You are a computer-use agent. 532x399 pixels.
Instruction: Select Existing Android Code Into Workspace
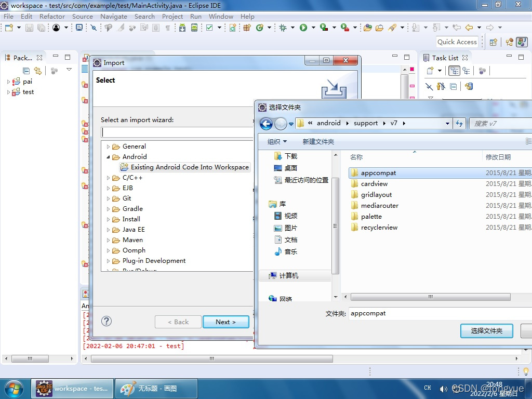coord(185,167)
